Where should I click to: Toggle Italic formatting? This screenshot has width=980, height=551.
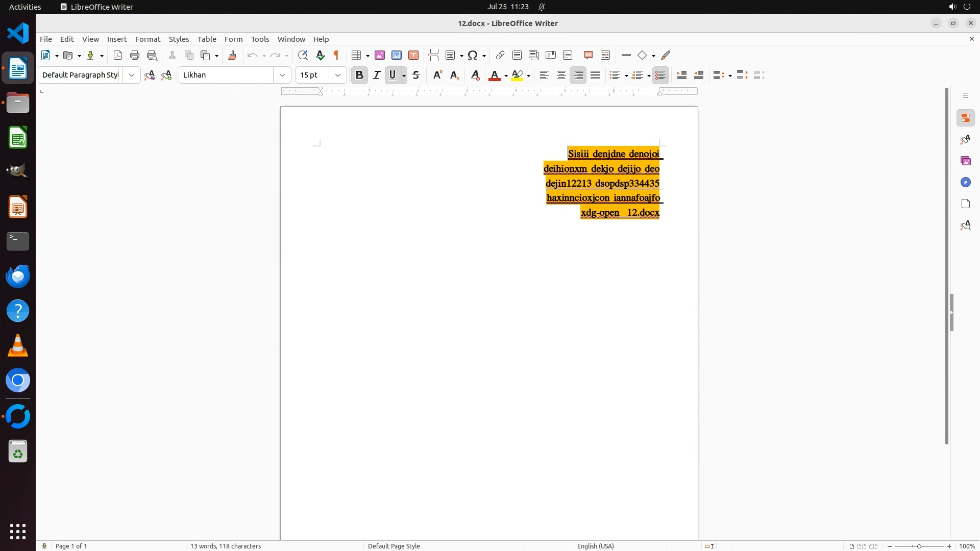pos(377,75)
